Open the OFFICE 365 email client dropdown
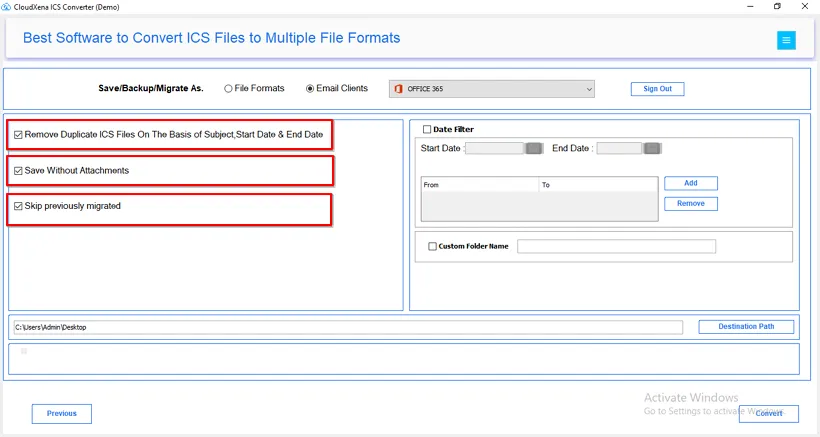 pyautogui.click(x=492, y=89)
